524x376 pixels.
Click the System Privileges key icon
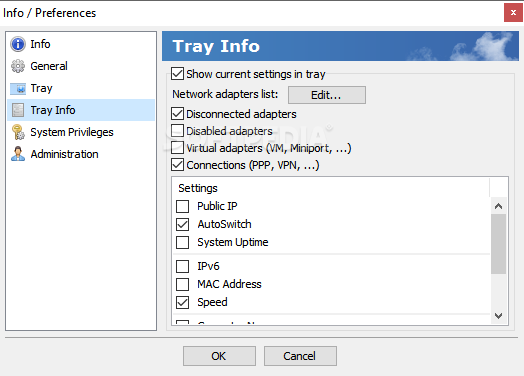pos(18,132)
